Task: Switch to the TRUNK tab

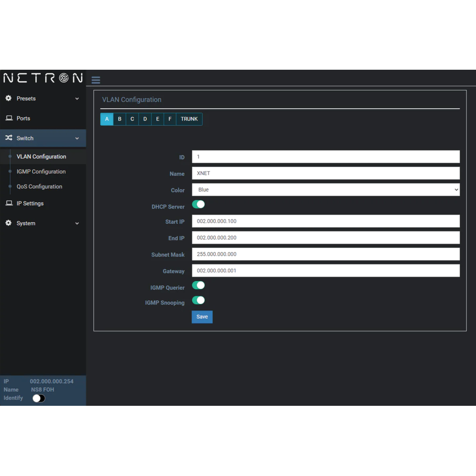Action: (189, 119)
